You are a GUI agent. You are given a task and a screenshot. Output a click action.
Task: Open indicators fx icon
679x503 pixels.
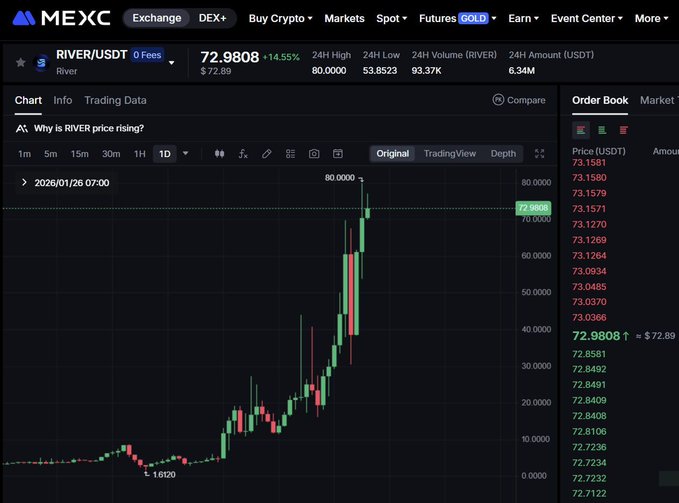243,154
